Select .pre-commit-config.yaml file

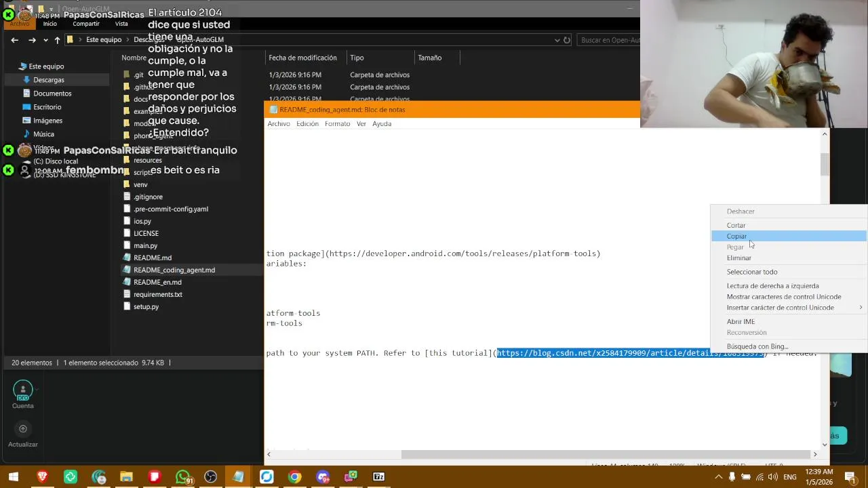171,209
